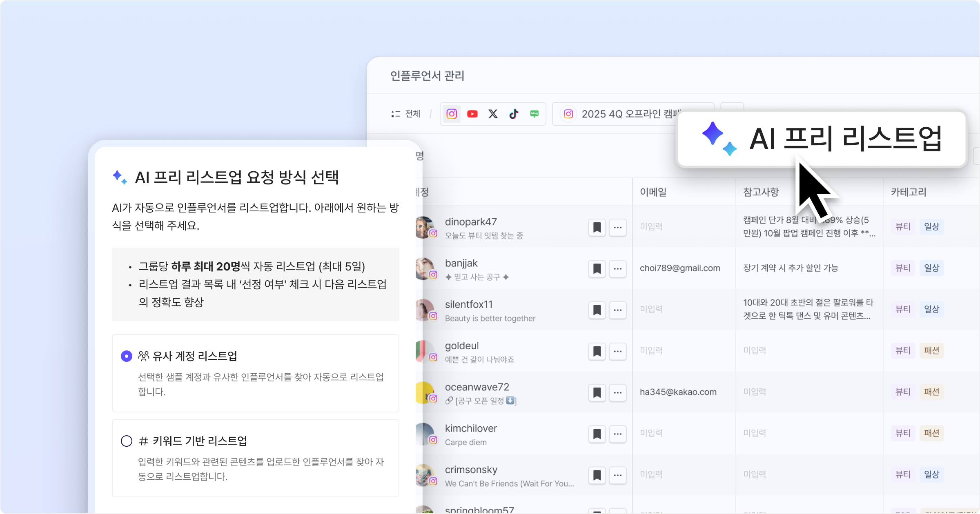Filter by the TikTok platform icon
The height and width of the screenshot is (514, 980).
tap(514, 114)
